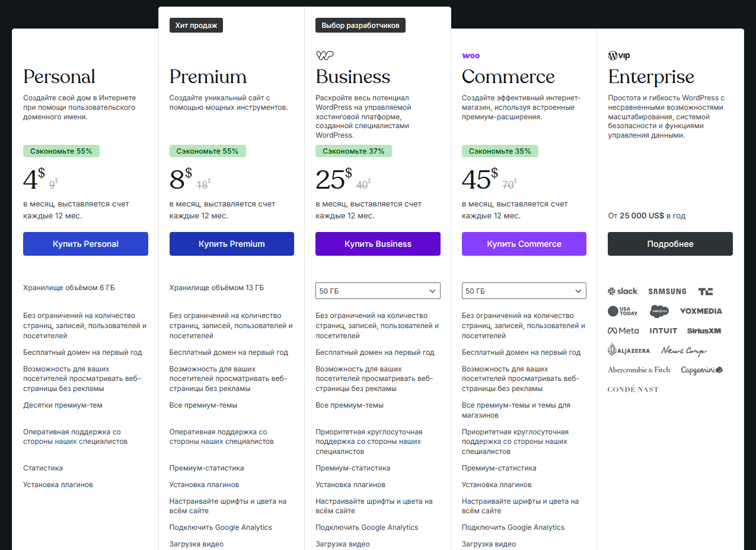756x550 pixels.
Task: Click the TechCrunch logo
Action: [705, 291]
